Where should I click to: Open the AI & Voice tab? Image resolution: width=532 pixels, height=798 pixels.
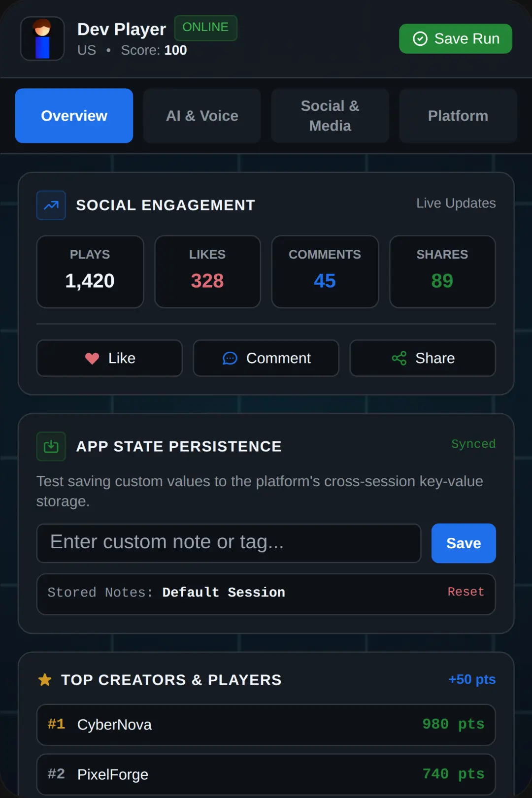(x=202, y=116)
